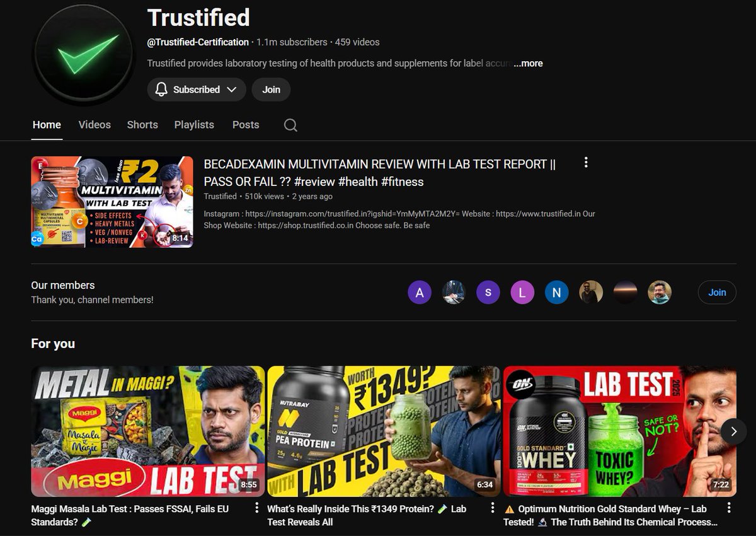Click the '2 years ago' text
The height and width of the screenshot is (536, 756).
click(x=314, y=196)
